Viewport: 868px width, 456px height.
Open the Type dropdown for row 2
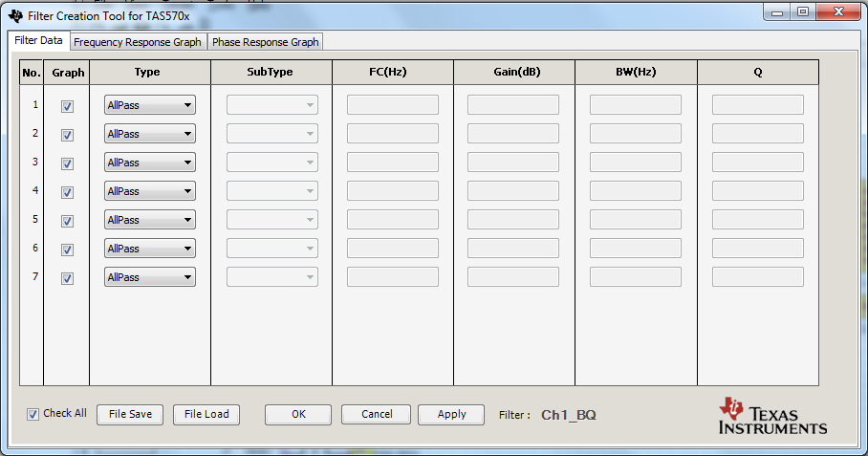[150, 134]
